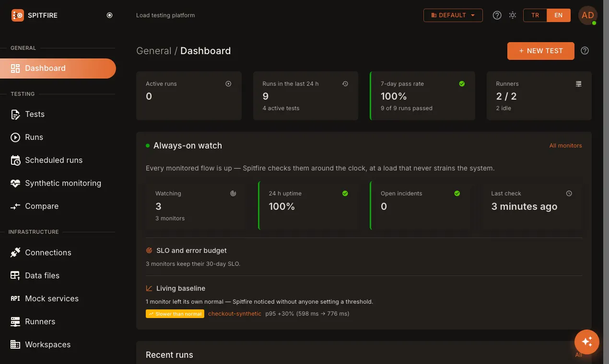Click the General breadcrumb
The image size is (609, 364).
coord(153,51)
